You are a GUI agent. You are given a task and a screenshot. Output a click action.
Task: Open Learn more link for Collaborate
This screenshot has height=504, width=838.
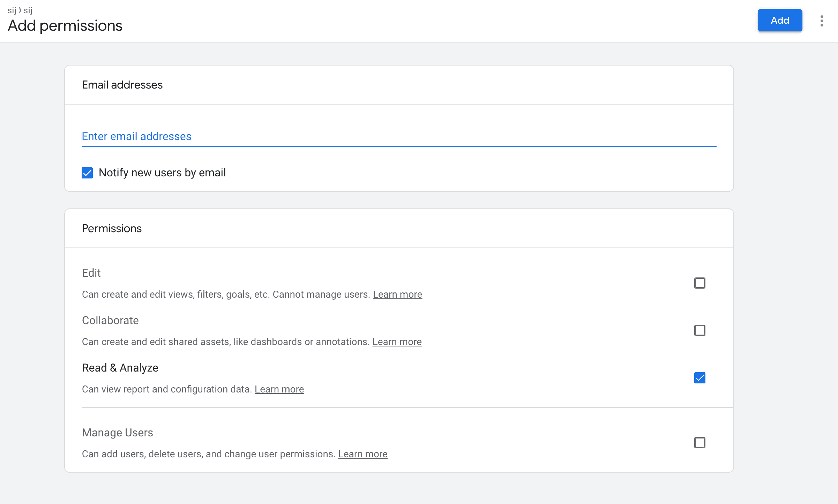(x=397, y=342)
